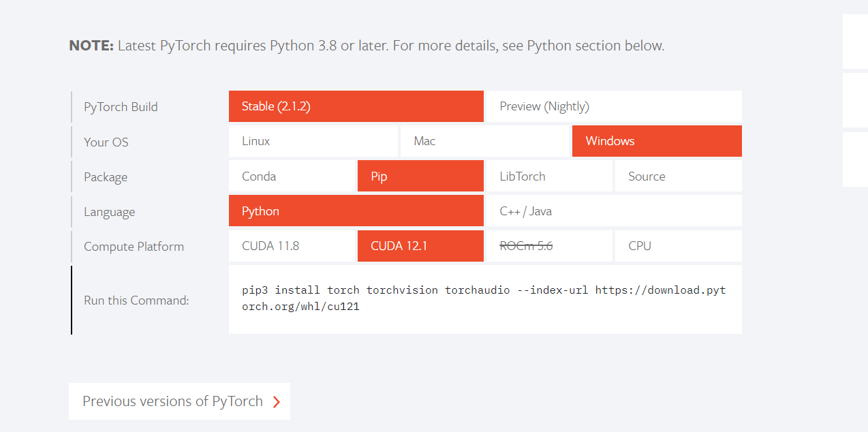868x432 pixels.
Task: Choose the Preview (Nightly) build
Action: click(614, 106)
